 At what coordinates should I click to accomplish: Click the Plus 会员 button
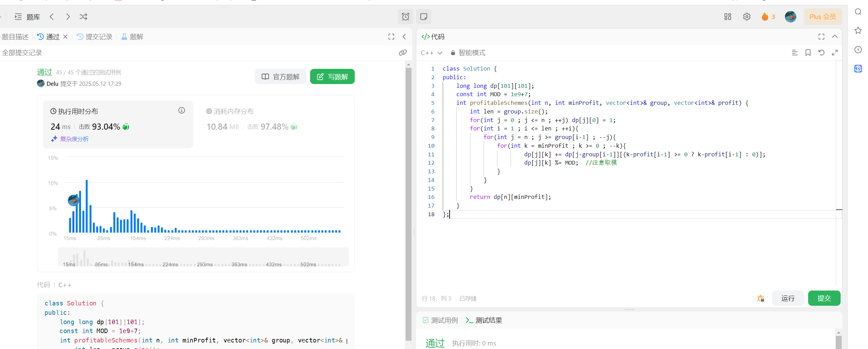823,17
